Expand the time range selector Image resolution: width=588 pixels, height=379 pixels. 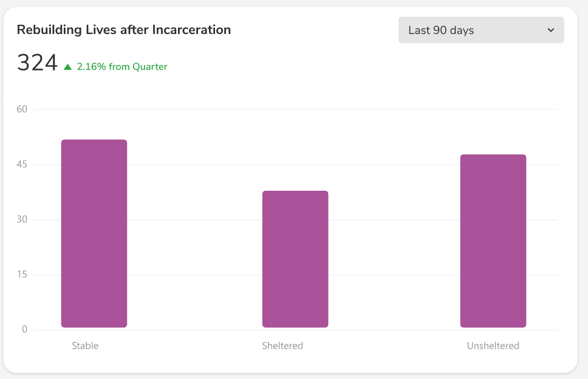click(x=480, y=29)
